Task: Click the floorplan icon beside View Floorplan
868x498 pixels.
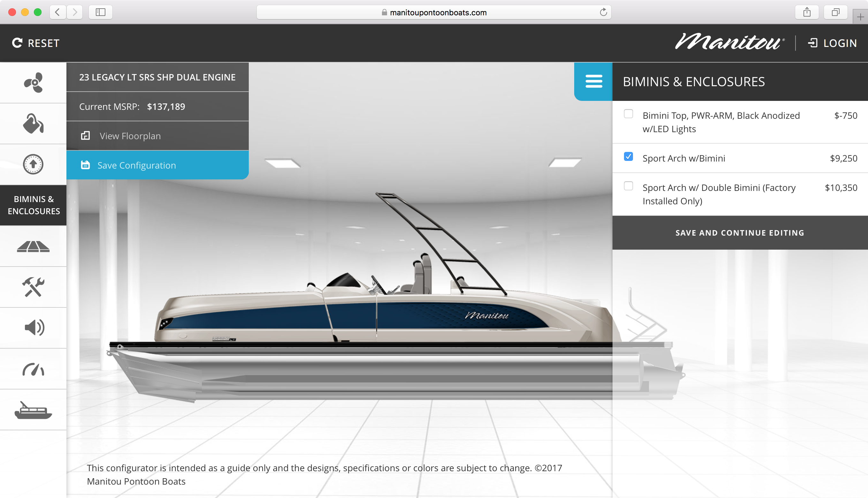Action: (85, 136)
